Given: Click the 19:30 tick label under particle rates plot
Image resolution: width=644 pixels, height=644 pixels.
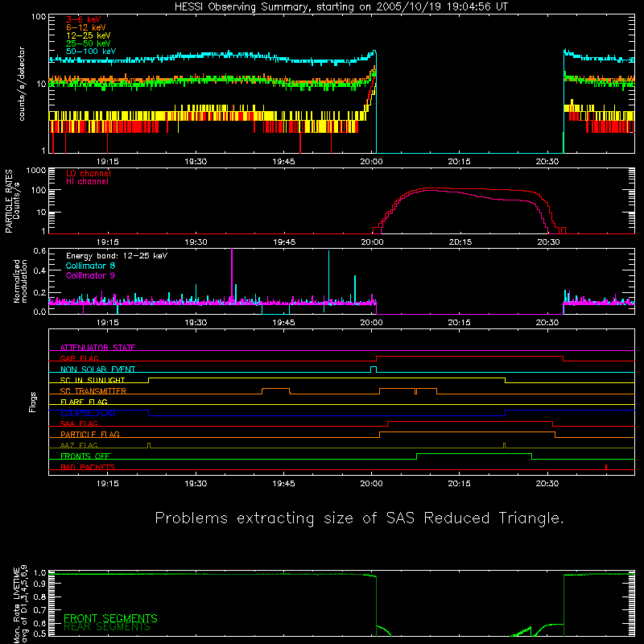Looking at the screenshot, I should [x=196, y=242].
